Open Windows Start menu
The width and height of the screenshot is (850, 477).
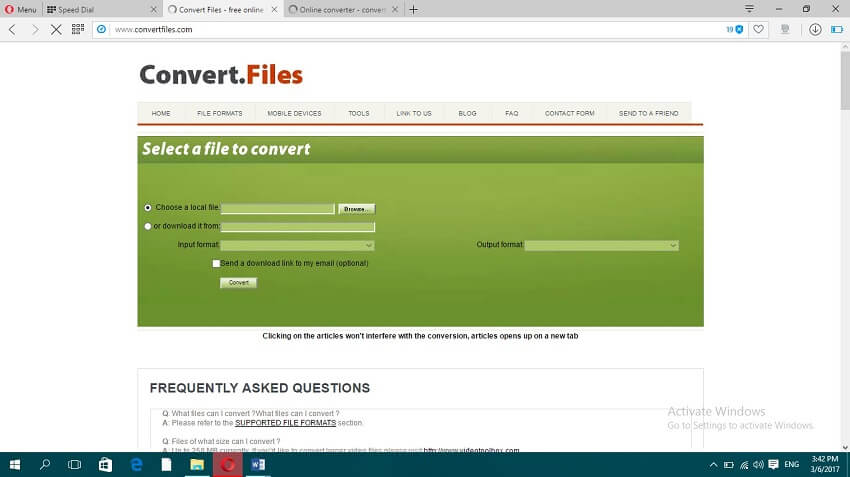15,465
